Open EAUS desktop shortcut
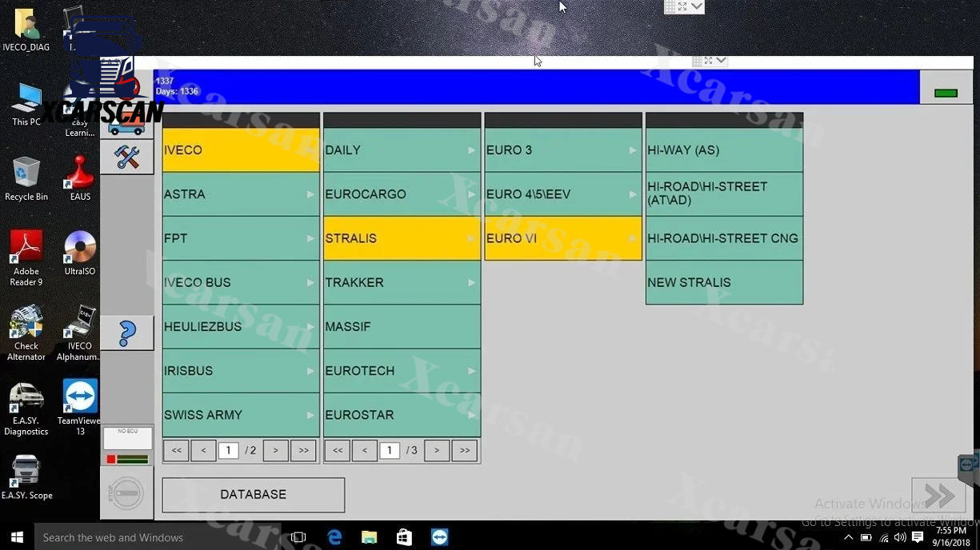 (x=80, y=179)
